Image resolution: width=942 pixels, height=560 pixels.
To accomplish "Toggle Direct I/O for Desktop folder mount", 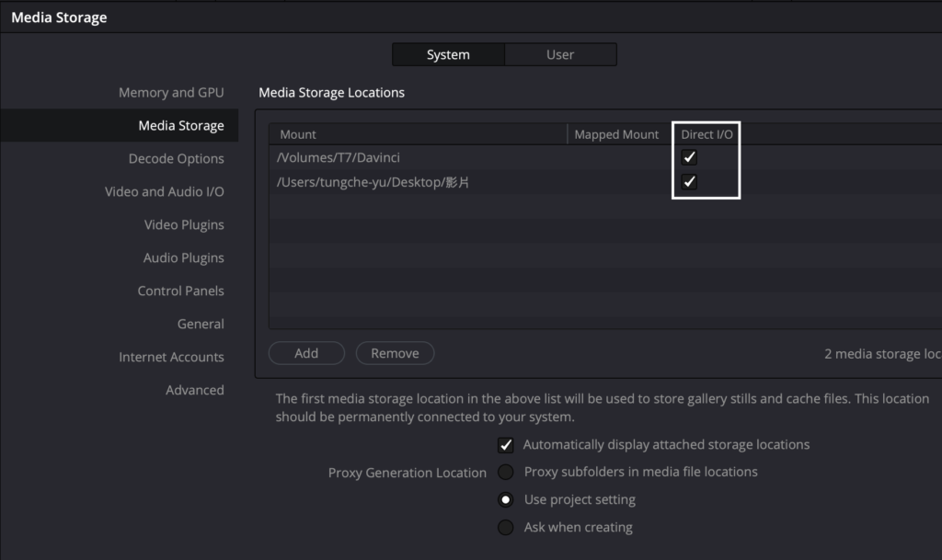I will click(689, 182).
